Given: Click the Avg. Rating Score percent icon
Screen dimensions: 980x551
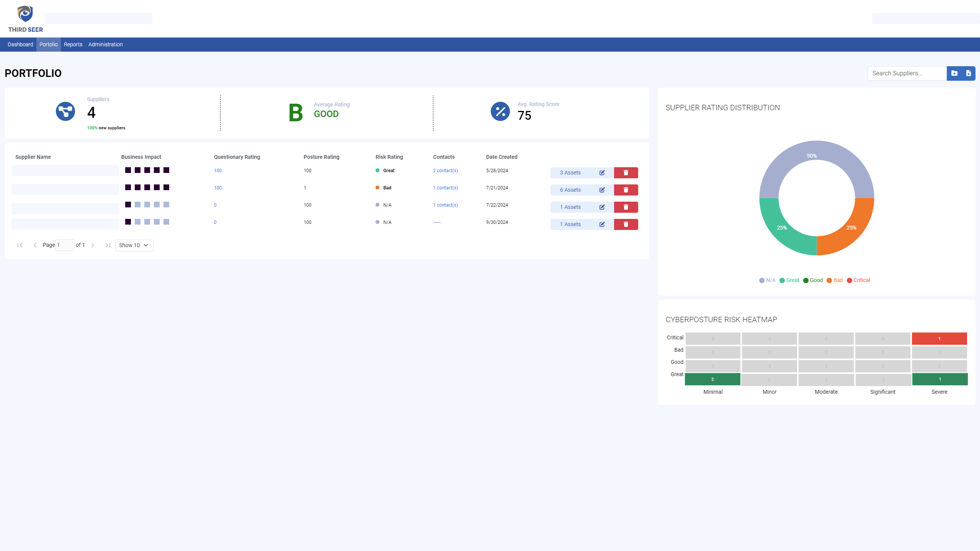Looking at the screenshot, I should [500, 111].
